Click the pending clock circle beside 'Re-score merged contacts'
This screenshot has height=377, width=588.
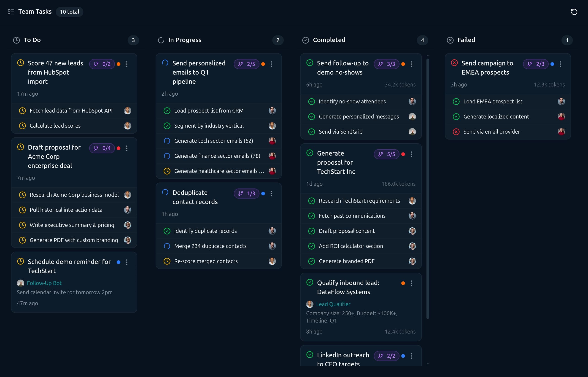tap(167, 261)
